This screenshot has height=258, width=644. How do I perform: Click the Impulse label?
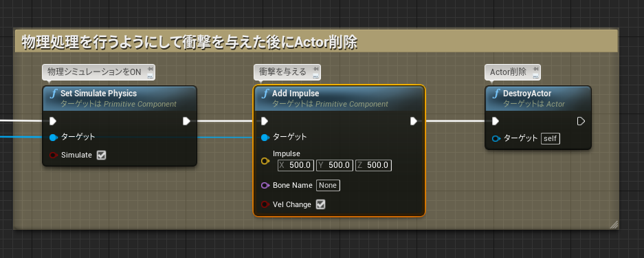[x=287, y=153]
